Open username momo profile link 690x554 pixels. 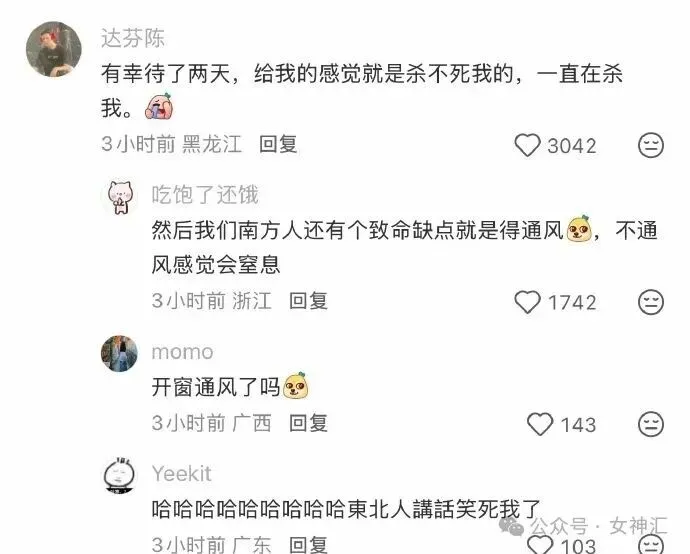click(x=183, y=352)
